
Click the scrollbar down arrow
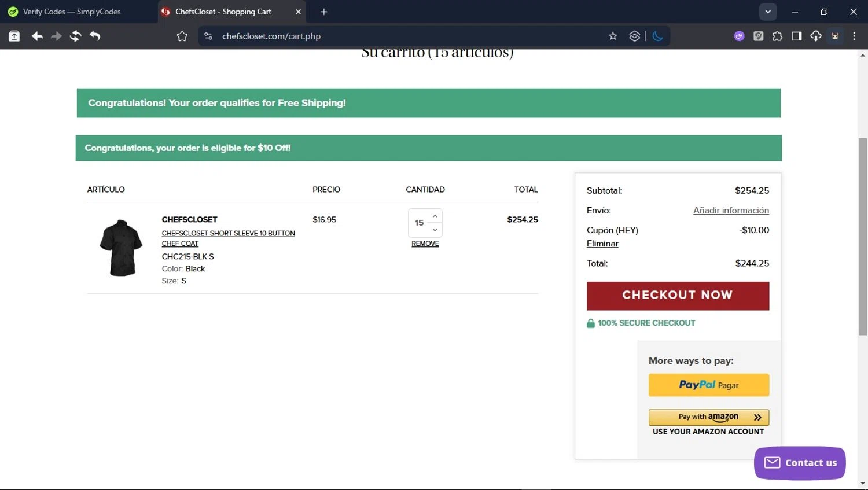[863, 483]
